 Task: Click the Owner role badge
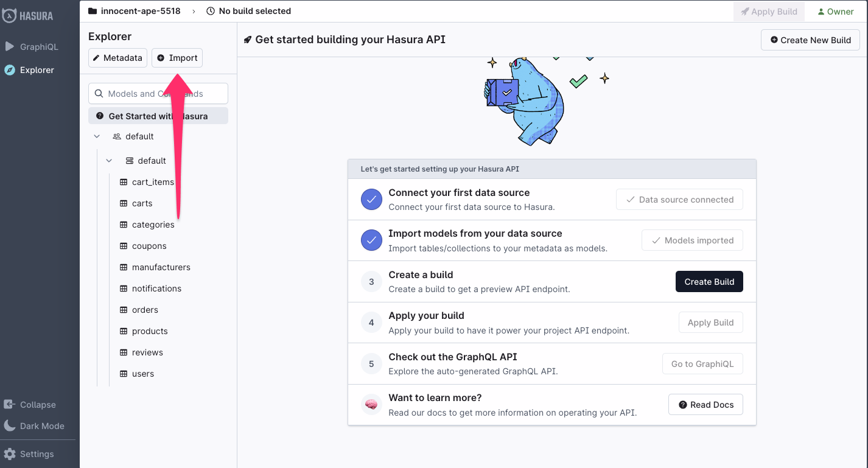pyautogui.click(x=835, y=12)
